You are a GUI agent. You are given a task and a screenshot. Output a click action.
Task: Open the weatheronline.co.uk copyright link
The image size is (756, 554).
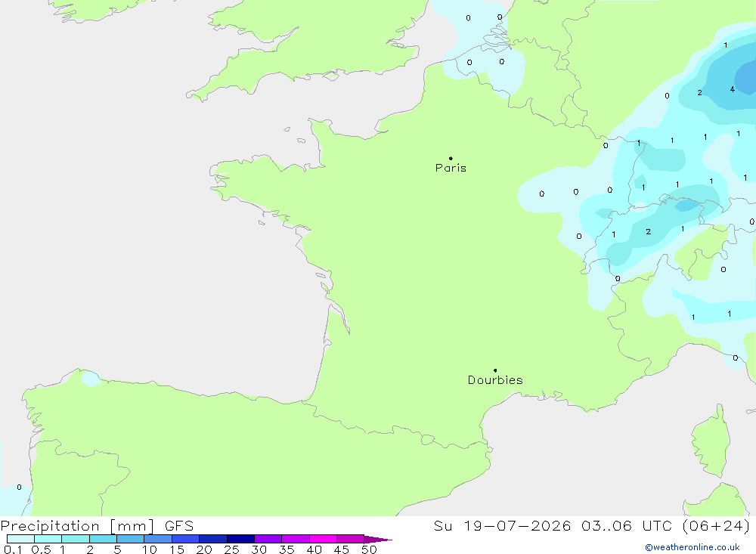point(692,547)
